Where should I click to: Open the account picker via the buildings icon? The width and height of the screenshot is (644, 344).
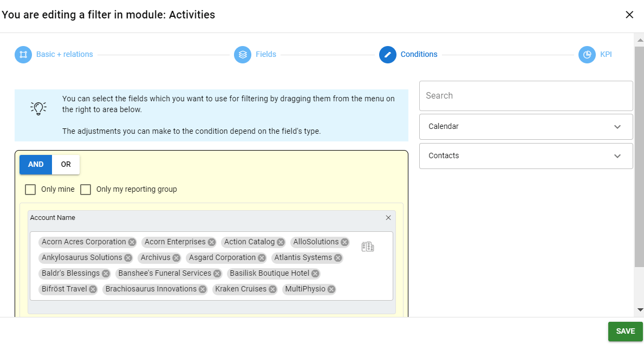point(368,245)
